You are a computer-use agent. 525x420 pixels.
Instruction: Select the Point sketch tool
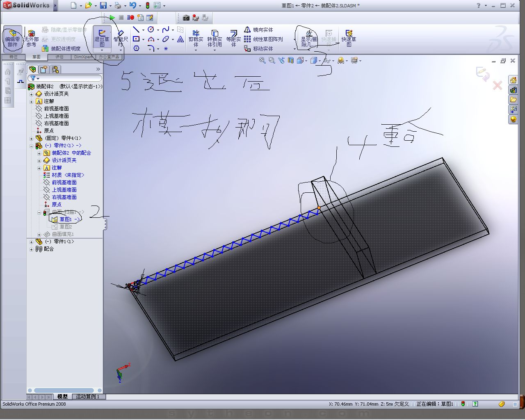tap(166, 48)
